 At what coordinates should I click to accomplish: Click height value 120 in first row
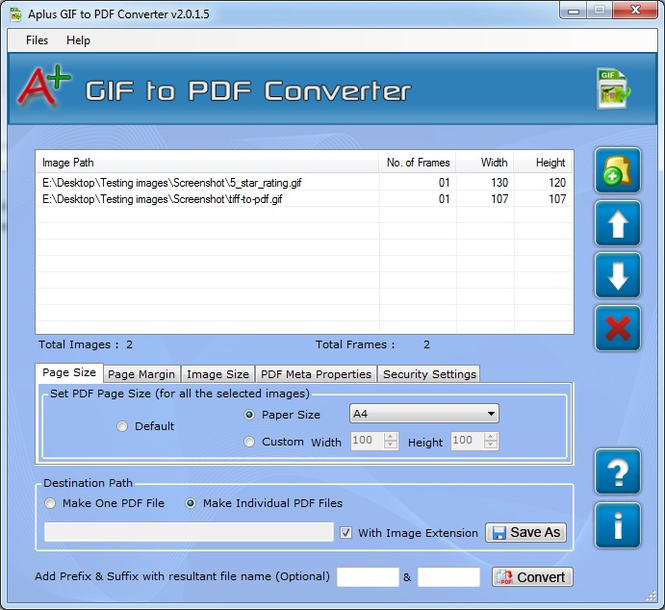coord(557,182)
